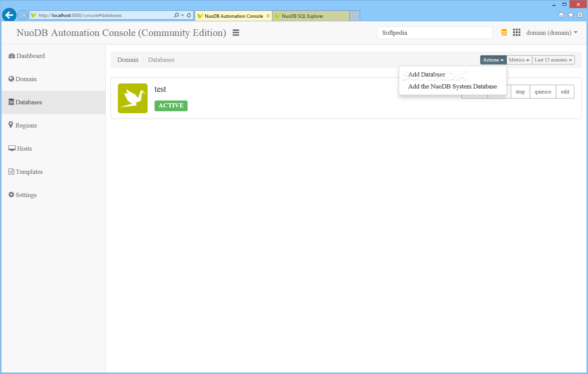The width and height of the screenshot is (588, 374).
Task: Open Settings in the sidebar
Action: pyautogui.click(x=23, y=195)
